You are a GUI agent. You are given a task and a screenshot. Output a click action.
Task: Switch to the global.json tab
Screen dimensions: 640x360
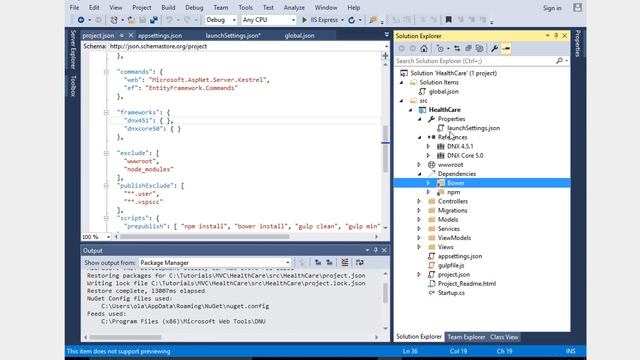[300, 36]
